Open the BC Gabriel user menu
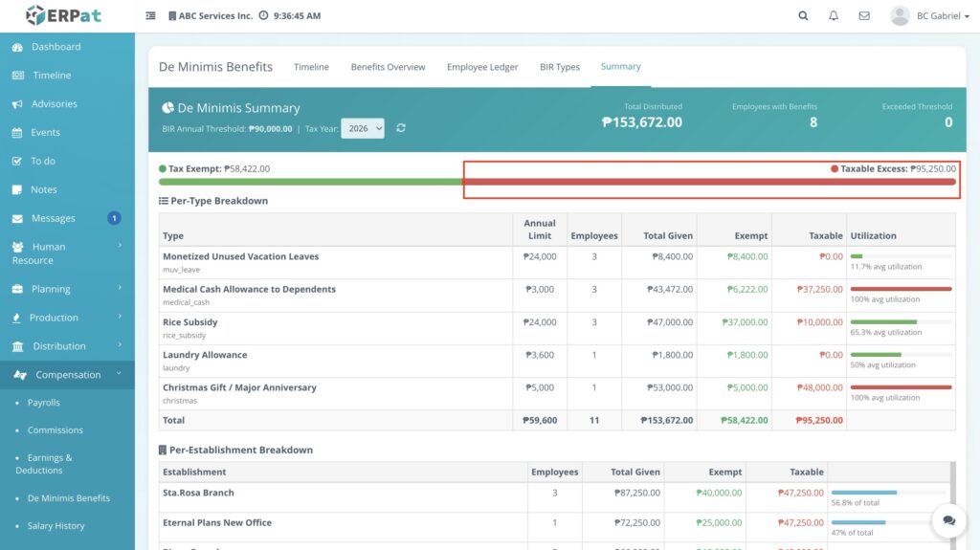This screenshot has width=980, height=550. [929, 16]
